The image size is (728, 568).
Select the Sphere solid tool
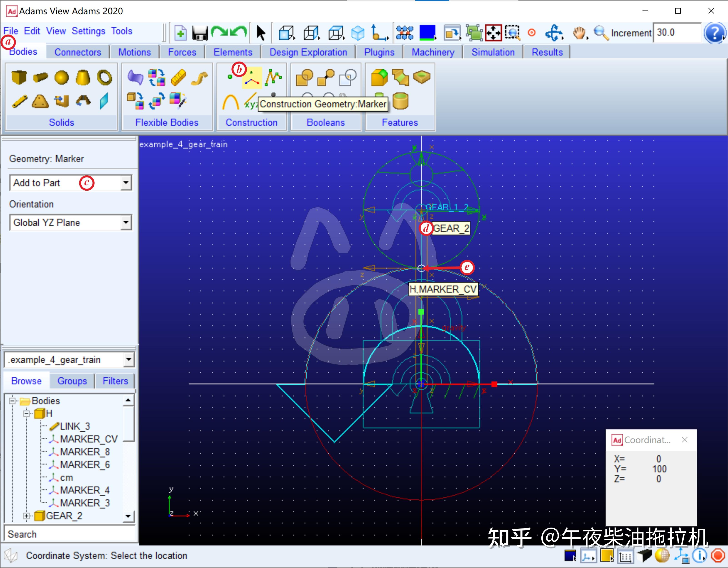[61, 78]
